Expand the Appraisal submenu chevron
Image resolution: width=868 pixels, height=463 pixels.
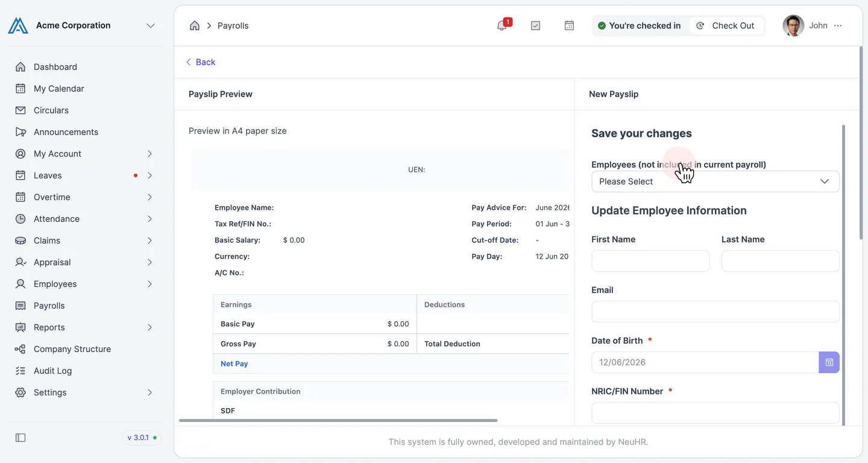click(149, 262)
